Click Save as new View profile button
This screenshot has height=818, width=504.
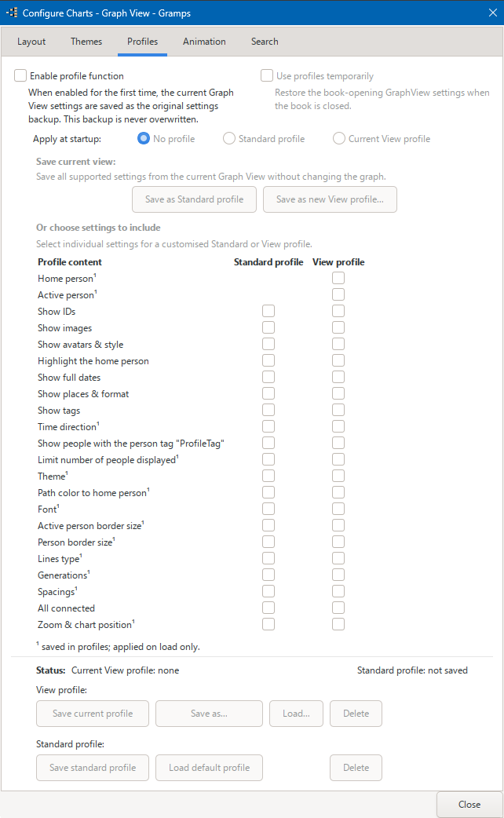click(330, 199)
